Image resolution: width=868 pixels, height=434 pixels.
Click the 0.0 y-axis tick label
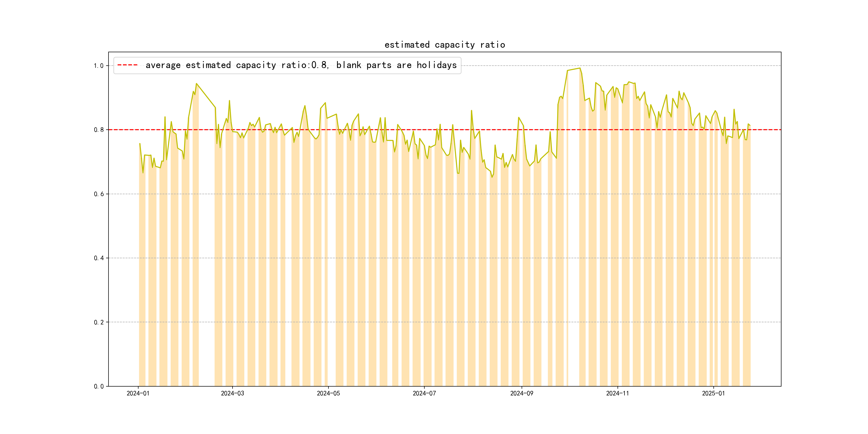click(x=98, y=387)
